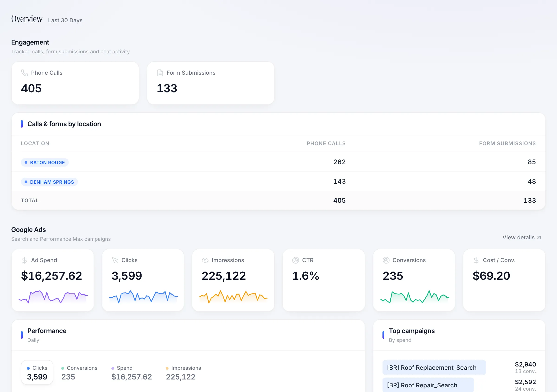Click the 133 value in Form Submissions card
The image size is (557, 392).
(167, 88)
